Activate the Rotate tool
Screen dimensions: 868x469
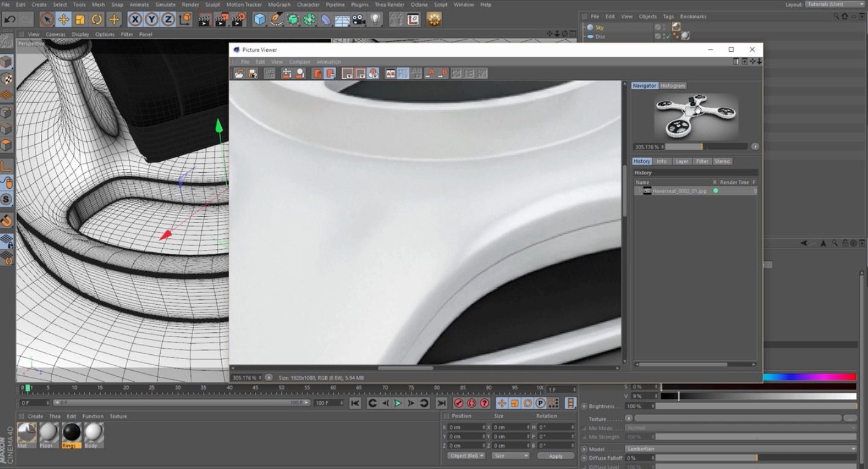pos(97,20)
